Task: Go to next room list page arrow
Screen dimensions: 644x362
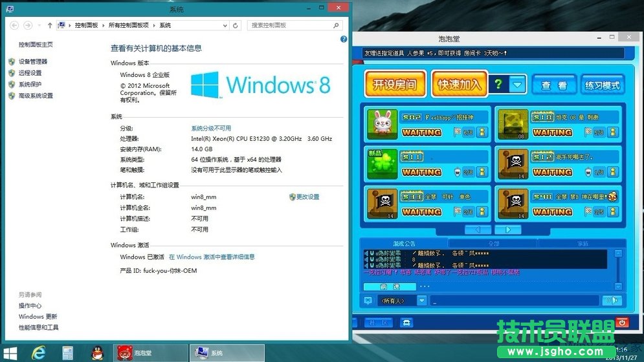Action: 508,230
